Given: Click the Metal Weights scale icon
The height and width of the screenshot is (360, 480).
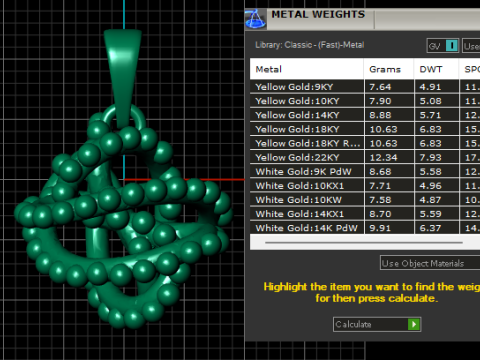Looking at the screenshot, I should 255,19.
